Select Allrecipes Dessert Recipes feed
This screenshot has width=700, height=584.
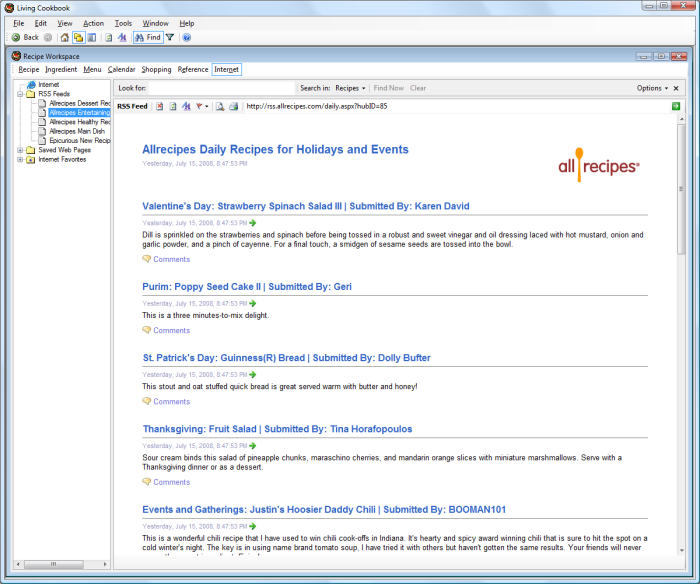(x=79, y=103)
